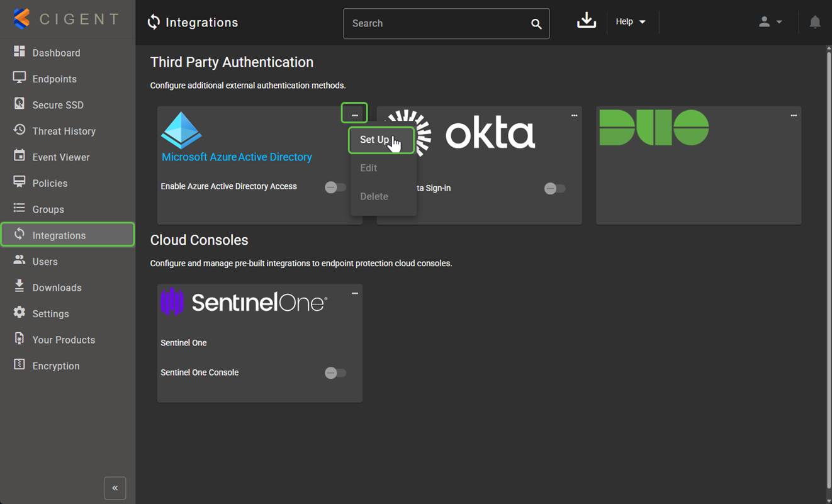Choose Set Up from the context menu
The image size is (832, 504).
[x=381, y=140]
